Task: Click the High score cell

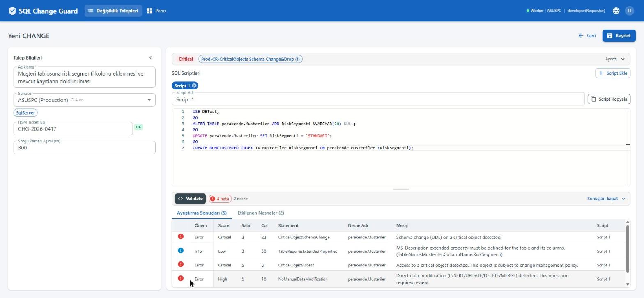Action: pyautogui.click(x=223, y=279)
